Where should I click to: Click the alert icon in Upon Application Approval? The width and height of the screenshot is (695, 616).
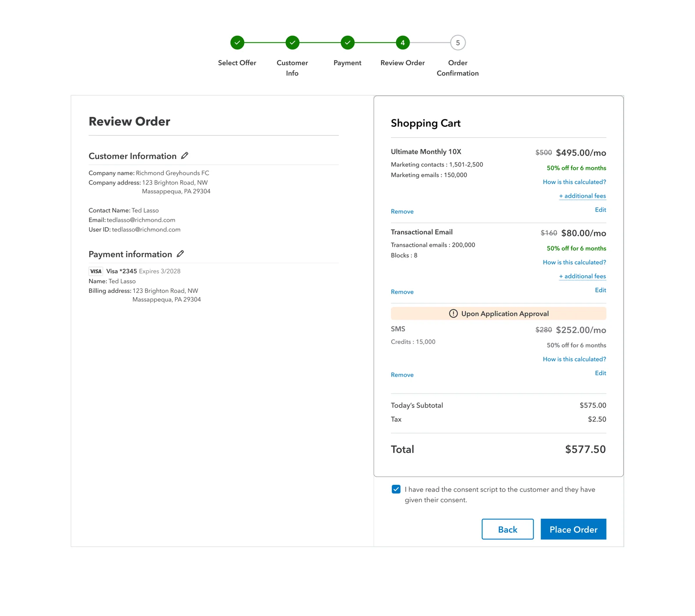[453, 314]
